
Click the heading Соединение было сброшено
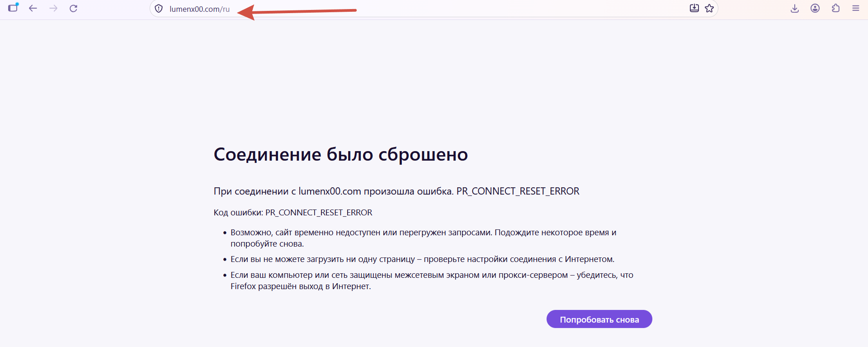click(341, 154)
